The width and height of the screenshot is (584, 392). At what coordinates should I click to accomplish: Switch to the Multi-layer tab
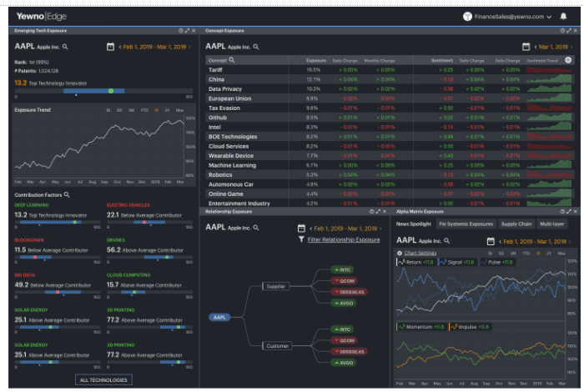point(552,224)
